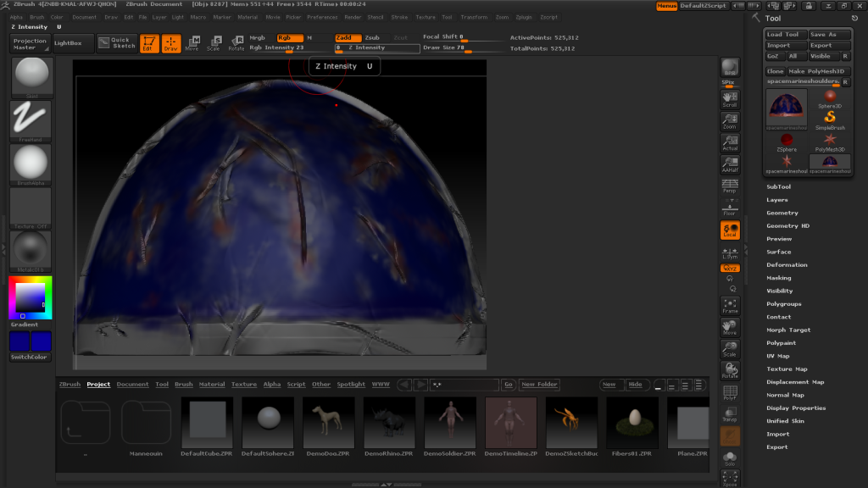Screen dimensions: 868x488
Task: Select the Sphere3D tool
Action: 829,98
